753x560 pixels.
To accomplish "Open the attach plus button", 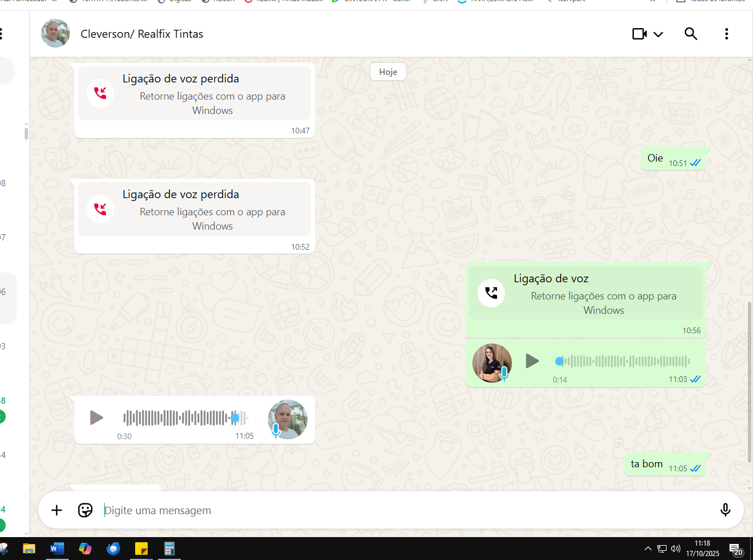I will pyautogui.click(x=57, y=510).
